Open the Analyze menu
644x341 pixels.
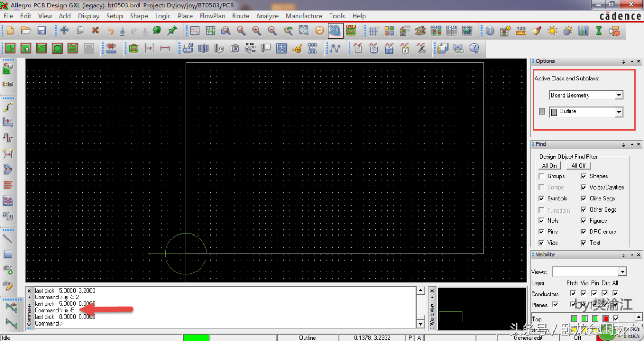(267, 16)
